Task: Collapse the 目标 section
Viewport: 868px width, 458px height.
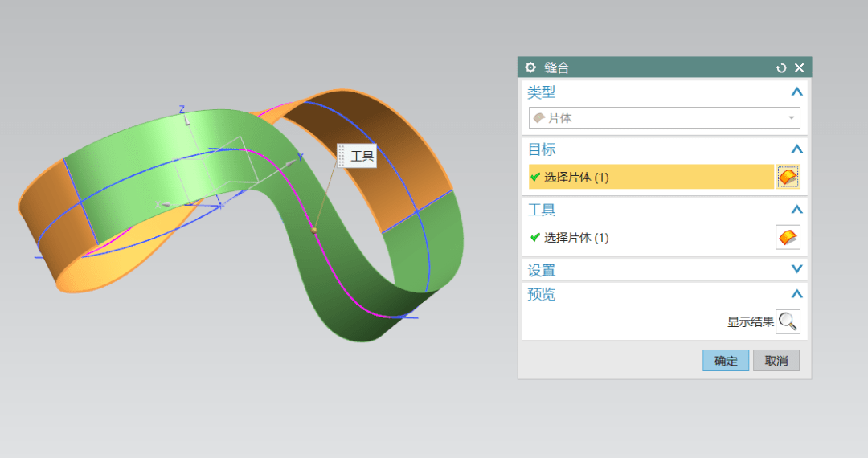Action: 796,149
